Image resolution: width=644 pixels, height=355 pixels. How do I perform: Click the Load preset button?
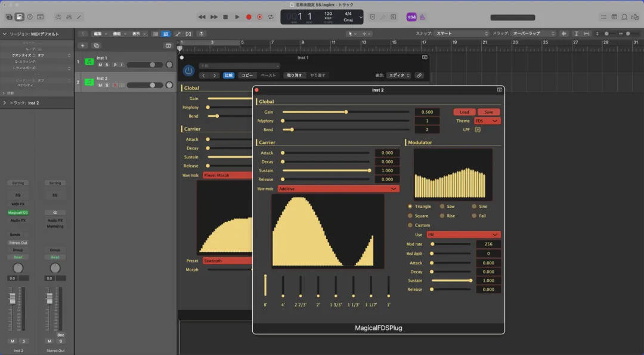pos(464,112)
